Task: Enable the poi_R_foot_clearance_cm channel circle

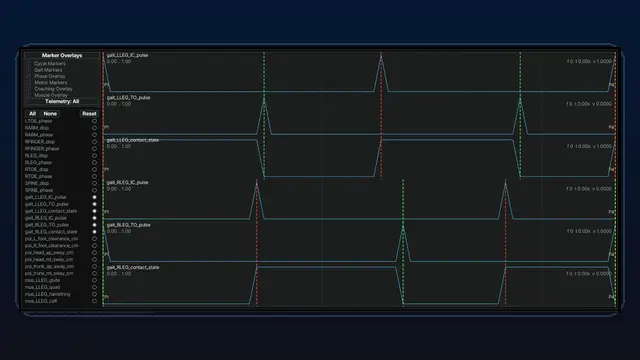Action: point(94,246)
